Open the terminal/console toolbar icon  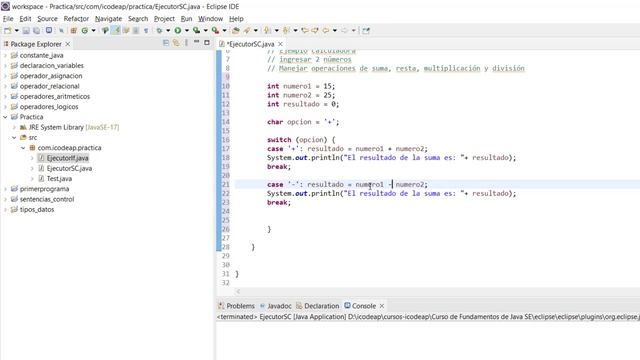[49, 31]
